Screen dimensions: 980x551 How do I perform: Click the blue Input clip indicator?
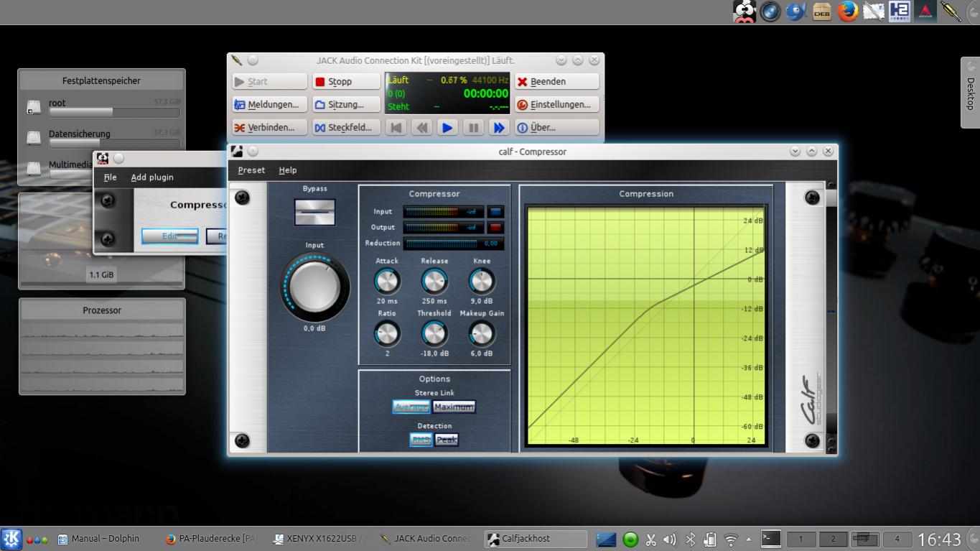pos(496,212)
